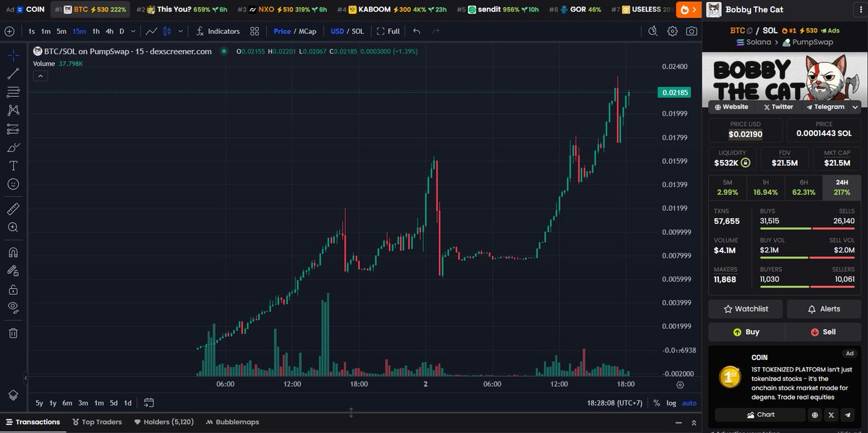Screen dimensions: 868x433
Task: Add the pair to Watchlist
Action: [745, 309]
